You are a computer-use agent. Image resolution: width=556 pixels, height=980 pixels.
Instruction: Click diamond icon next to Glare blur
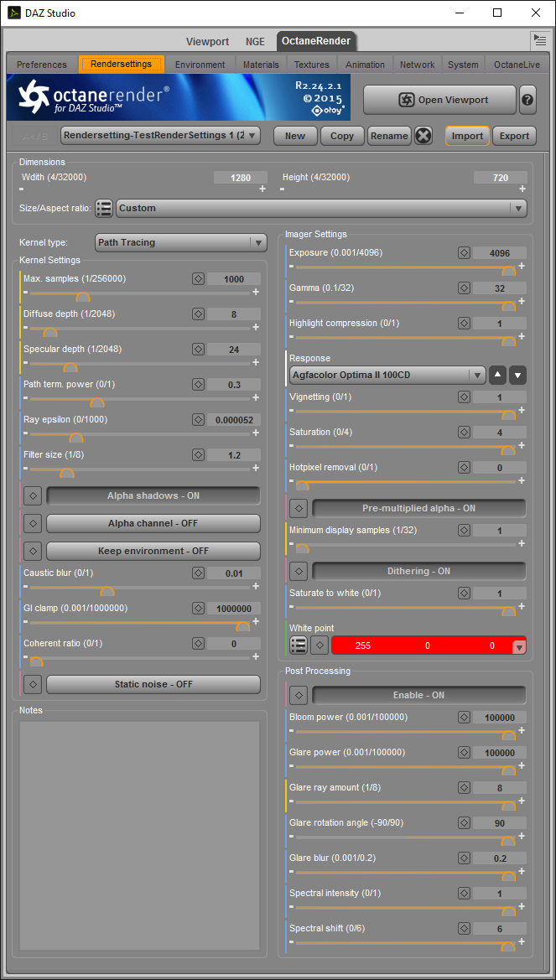pos(464,858)
